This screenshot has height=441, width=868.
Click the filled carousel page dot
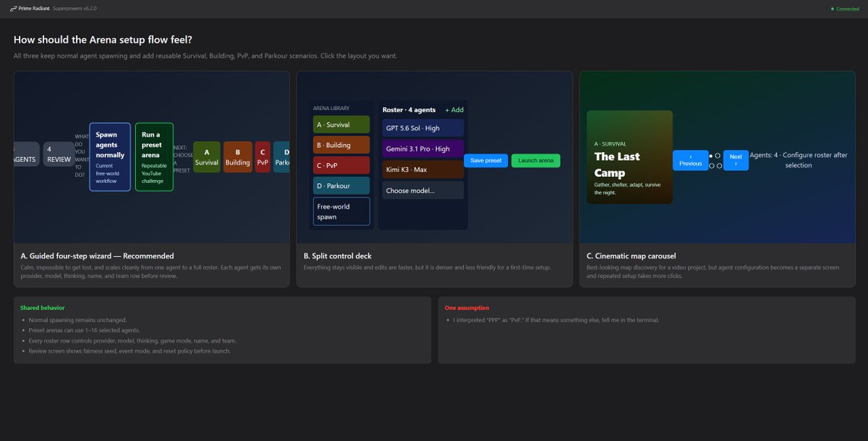coord(711,156)
